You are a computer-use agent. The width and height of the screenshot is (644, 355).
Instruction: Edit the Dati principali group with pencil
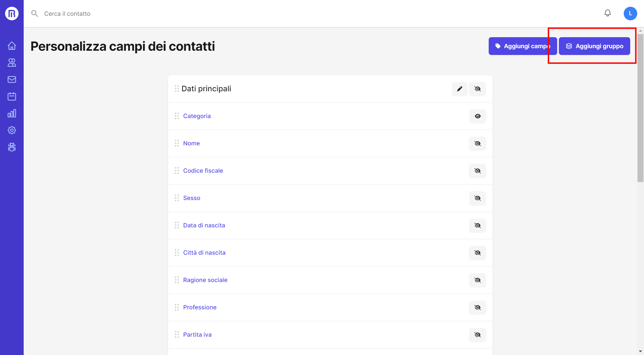point(459,89)
